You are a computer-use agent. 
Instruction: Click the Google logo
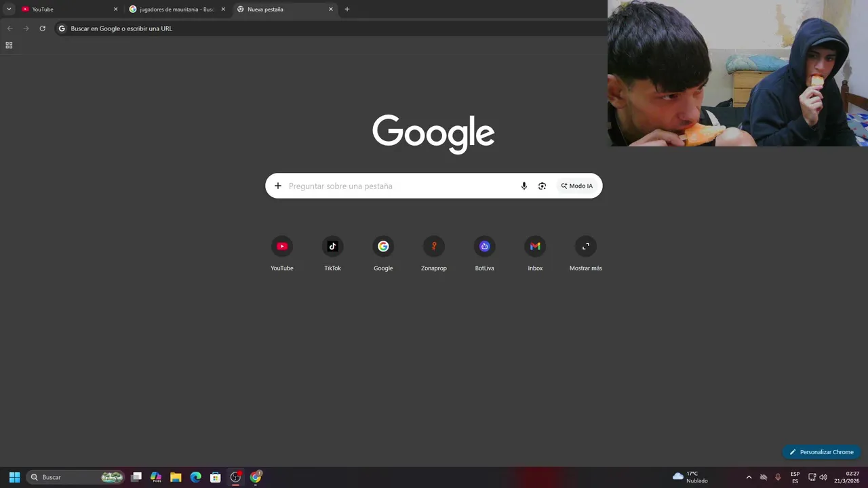click(x=433, y=134)
